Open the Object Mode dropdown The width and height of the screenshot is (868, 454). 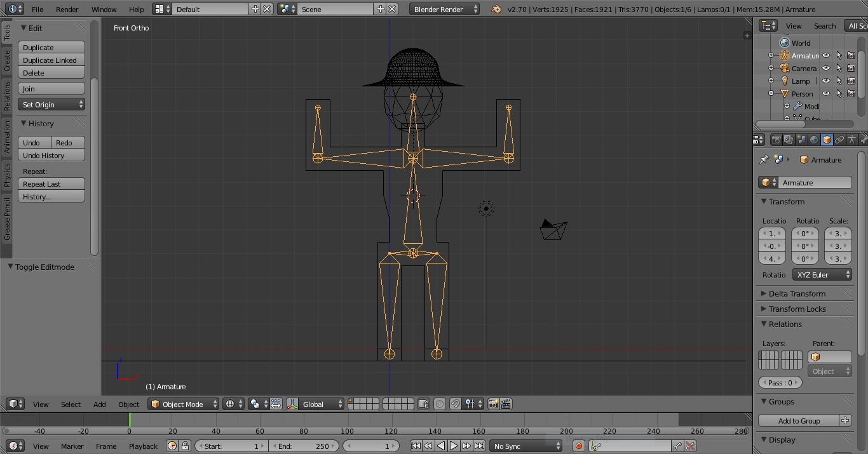(x=183, y=404)
